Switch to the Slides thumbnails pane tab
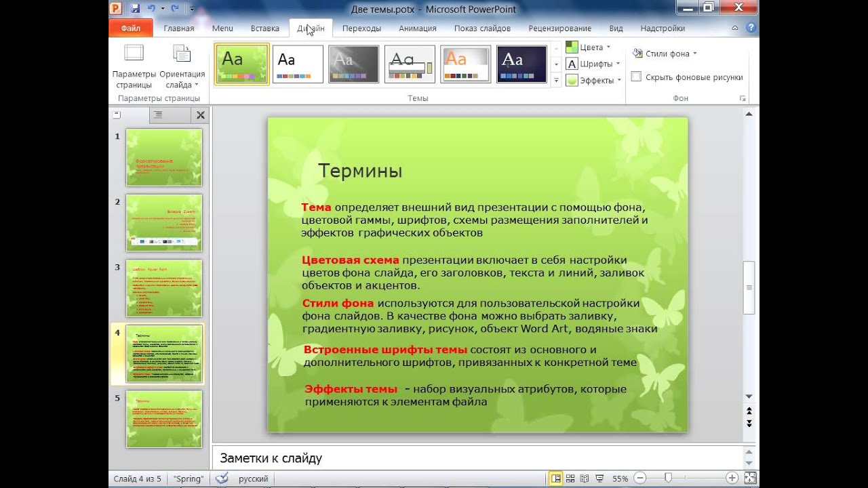868x488 pixels. click(x=129, y=115)
